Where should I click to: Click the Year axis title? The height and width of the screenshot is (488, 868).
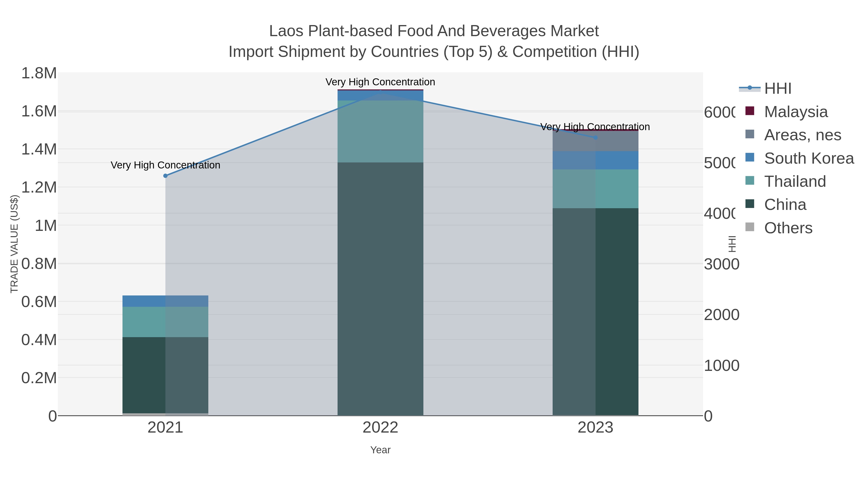(x=380, y=450)
